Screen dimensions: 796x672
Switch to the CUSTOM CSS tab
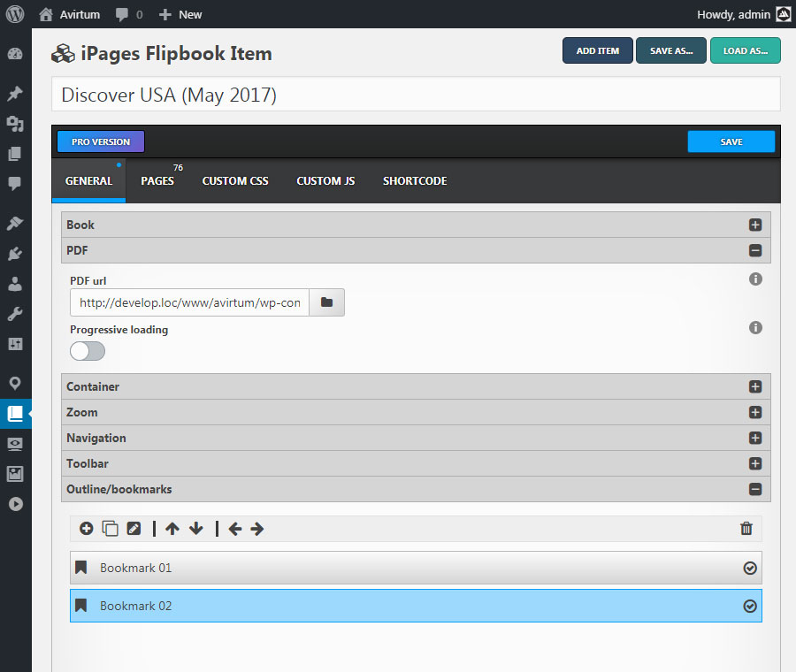click(x=235, y=180)
